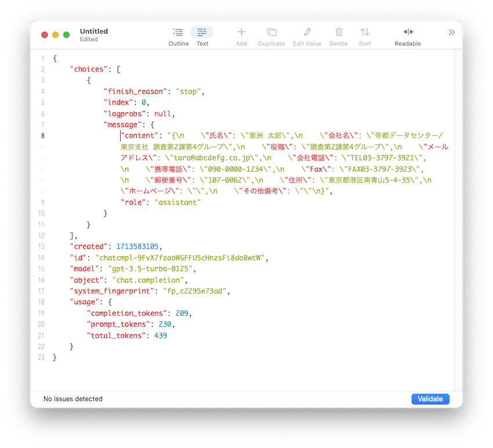Click the Add plus icon

(x=241, y=32)
